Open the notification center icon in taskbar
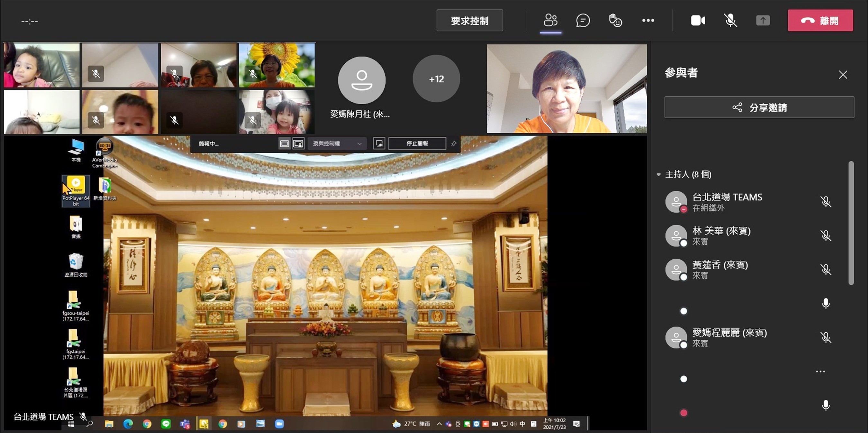Viewport: 868px width, 433px height. (576, 424)
